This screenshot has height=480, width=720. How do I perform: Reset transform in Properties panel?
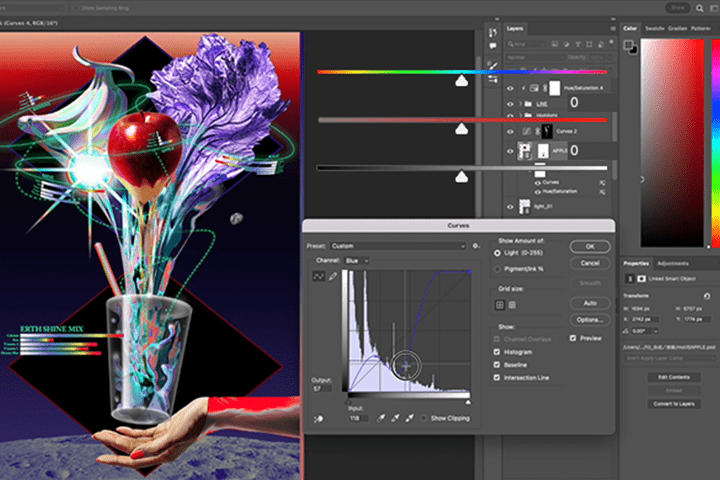tap(707, 296)
